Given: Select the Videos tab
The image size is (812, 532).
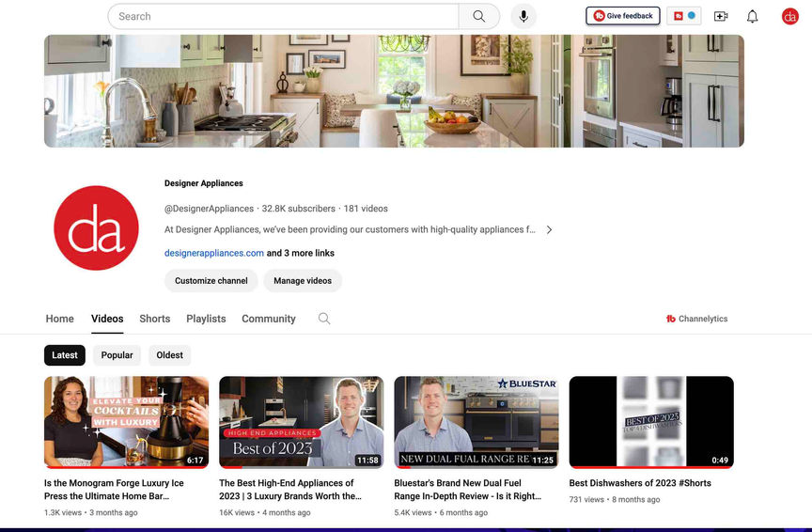Looking at the screenshot, I should (107, 319).
